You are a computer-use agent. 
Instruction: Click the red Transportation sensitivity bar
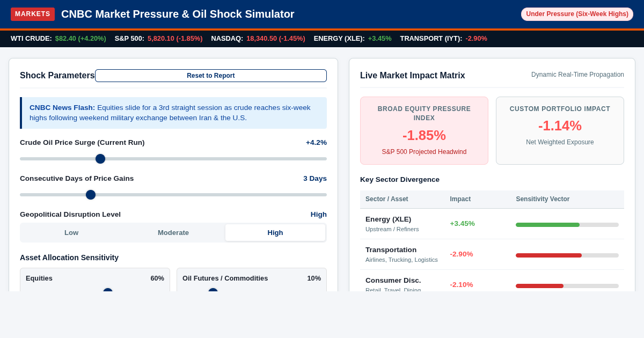point(548,255)
